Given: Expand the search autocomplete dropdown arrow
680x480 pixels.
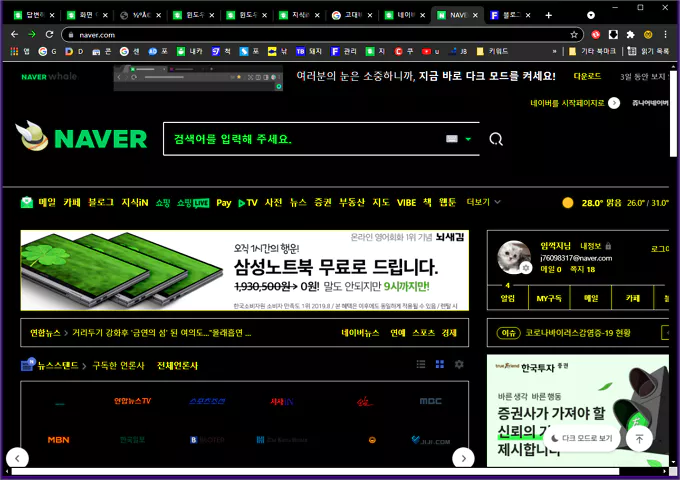Looking at the screenshot, I should coord(468,139).
